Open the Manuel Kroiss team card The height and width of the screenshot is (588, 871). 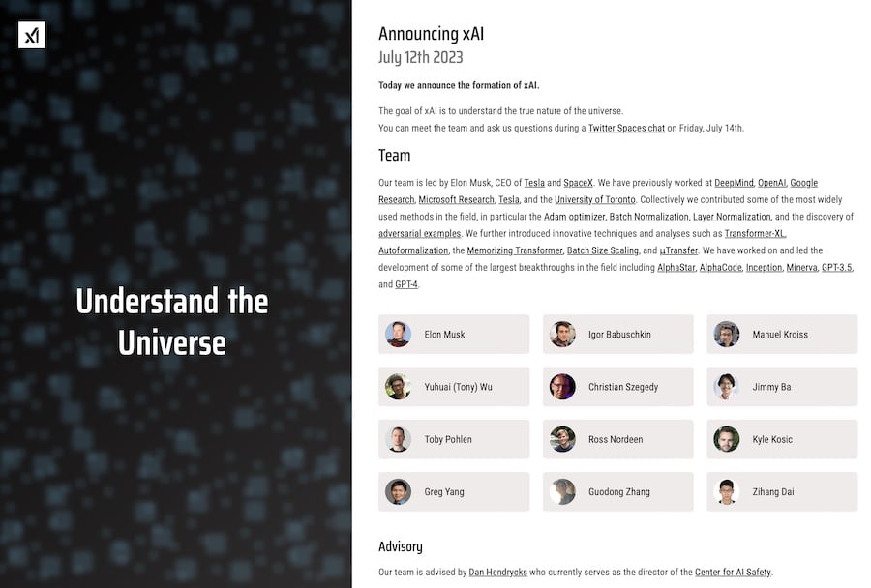coord(782,335)
